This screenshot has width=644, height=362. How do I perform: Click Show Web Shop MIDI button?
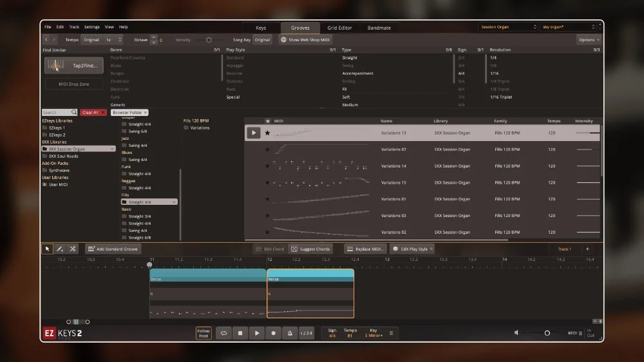tap(305, 40)
